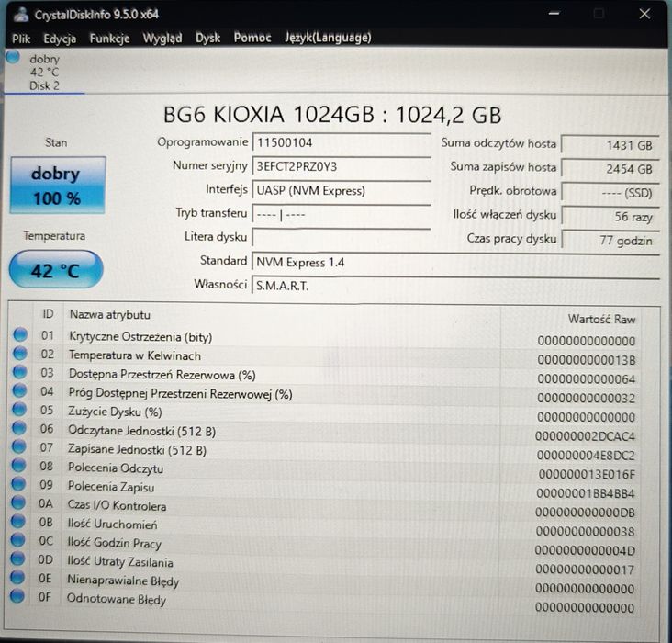Click the serial number field 3EFCT2PRZ0Y3
672x643 pixels.
coord(342,166)
